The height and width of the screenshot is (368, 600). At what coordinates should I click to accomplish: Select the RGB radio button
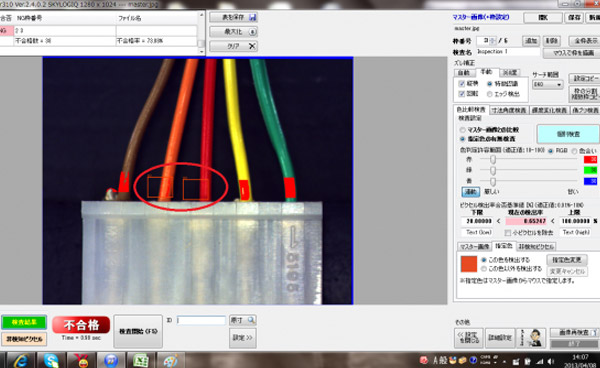click(551, 151)
